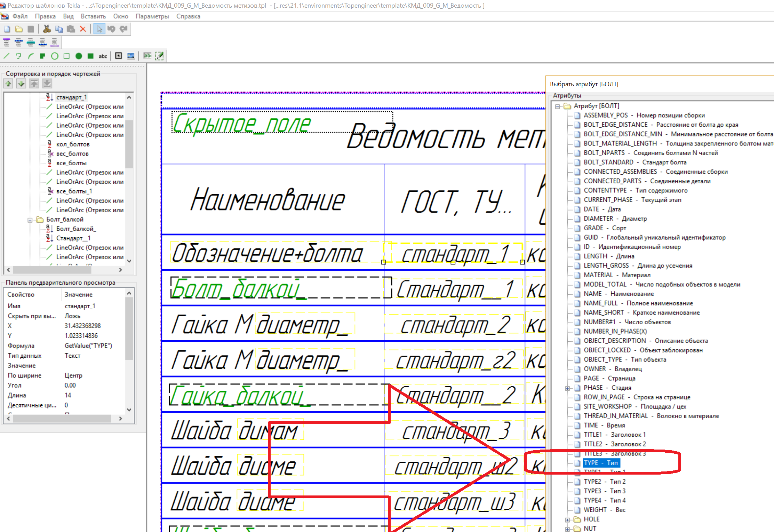Select кол_болтов item in tree
This screenshot has height=532, width=774.
(73, 144)
